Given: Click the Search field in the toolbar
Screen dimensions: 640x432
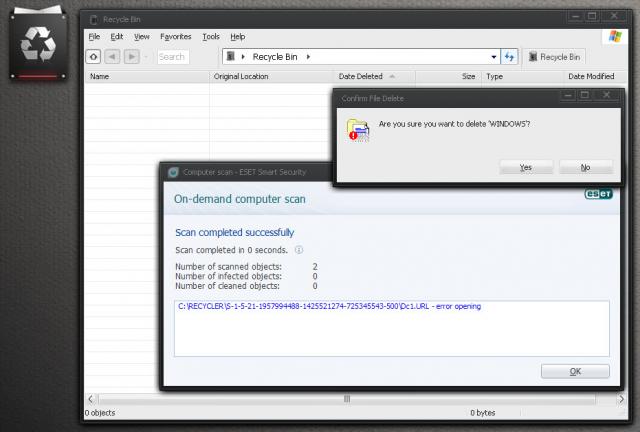Looking at the screenshot, I should point(173,57).
